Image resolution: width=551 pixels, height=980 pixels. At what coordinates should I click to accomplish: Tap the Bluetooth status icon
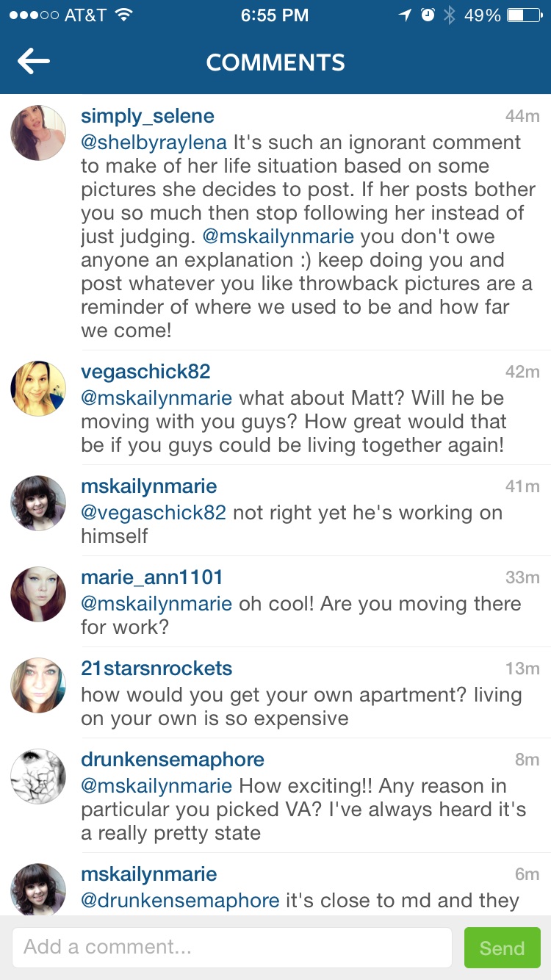point(450,15)
